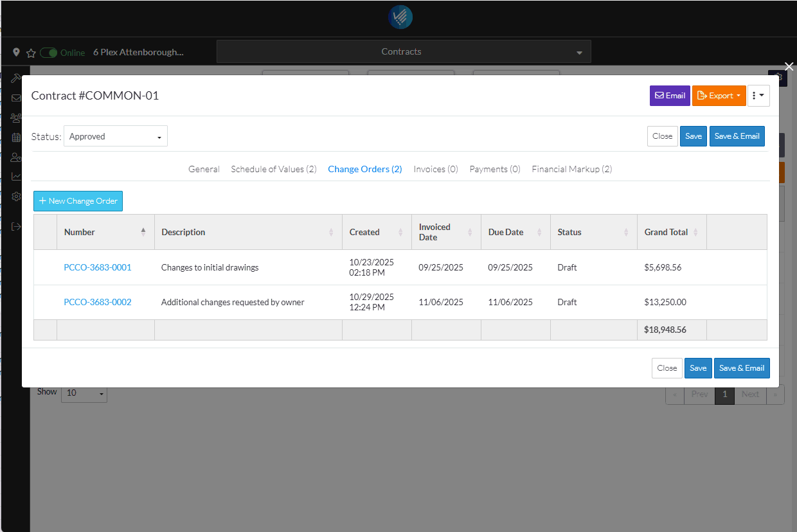This screenshot has width=797, height=532.
Task: Open the Contracts module dropdown
Action: [403, 51]
